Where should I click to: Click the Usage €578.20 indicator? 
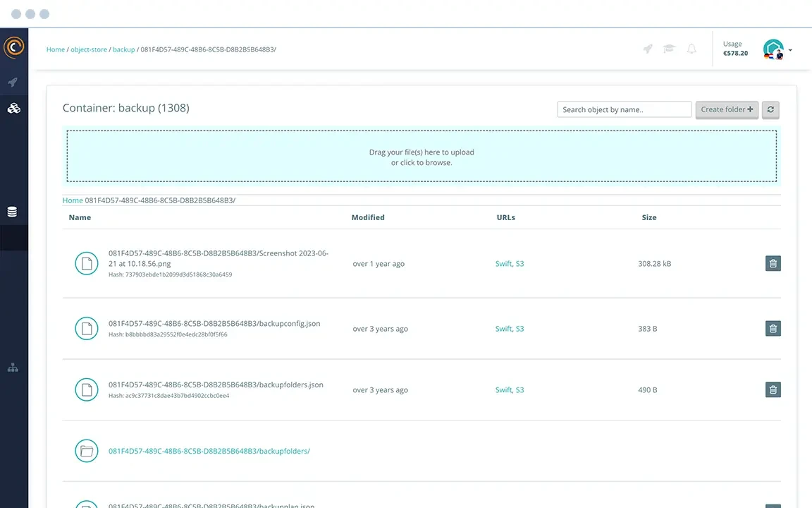click(735, 49)
